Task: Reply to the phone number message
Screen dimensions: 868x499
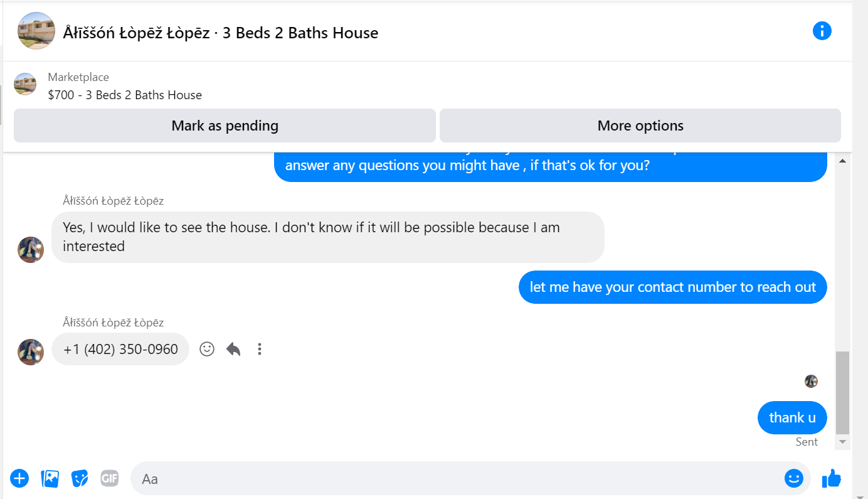Action: pos(233,349)
